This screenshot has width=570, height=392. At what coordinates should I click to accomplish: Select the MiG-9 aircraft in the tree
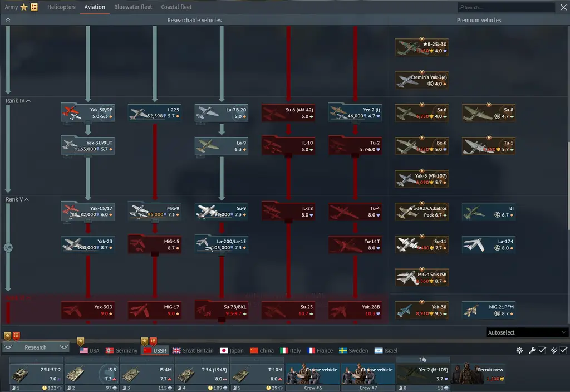154,211
